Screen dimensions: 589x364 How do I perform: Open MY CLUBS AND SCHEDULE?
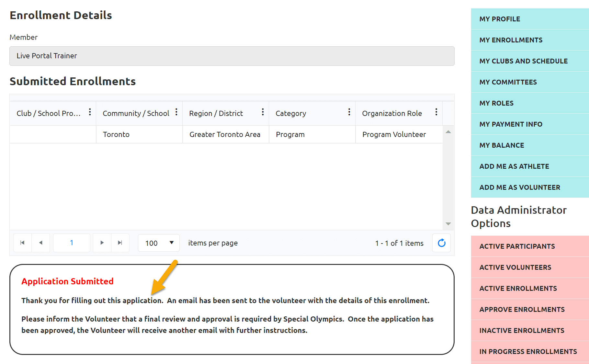coord(530,61)
